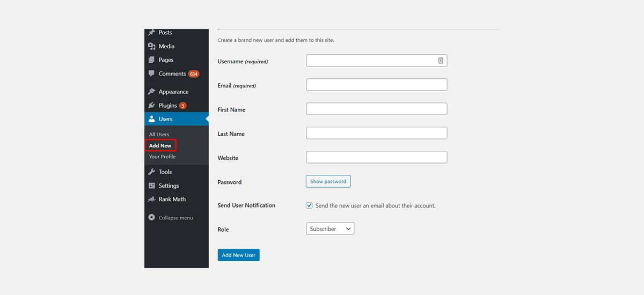Click the Role label

223,230
